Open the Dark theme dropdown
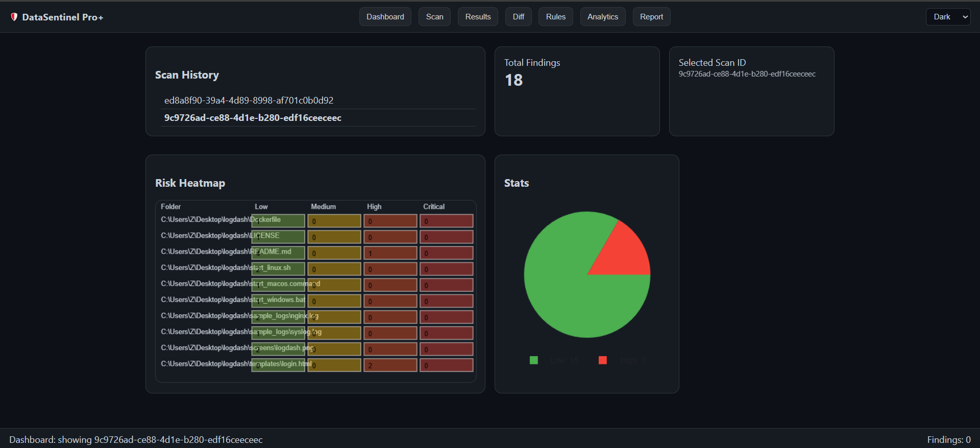Image resolution: width=980 pixels, height=448 pixels. click(x=948, y=17)
